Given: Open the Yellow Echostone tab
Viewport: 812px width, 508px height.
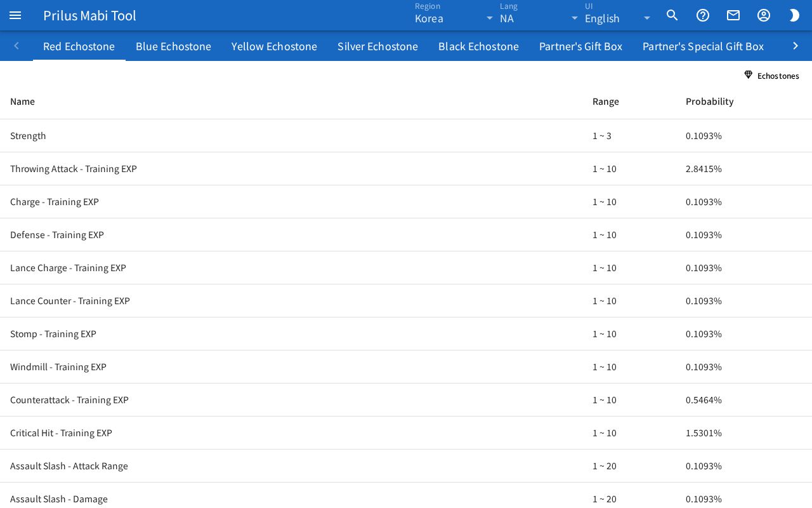Looking at the screenshot, I should 274,46.
